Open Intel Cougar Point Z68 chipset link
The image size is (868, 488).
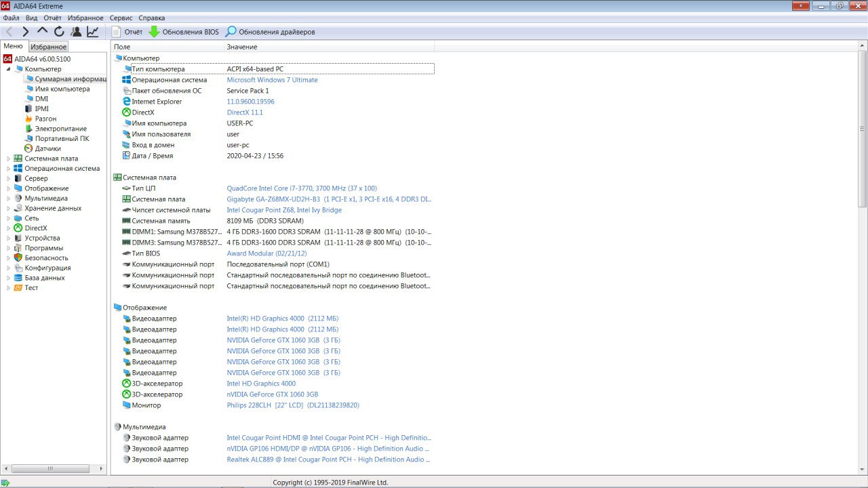coord(284,210)
